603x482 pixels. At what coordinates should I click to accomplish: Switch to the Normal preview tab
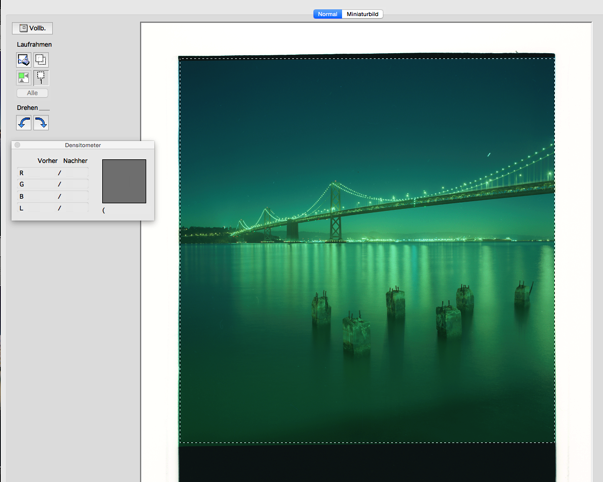328,14
